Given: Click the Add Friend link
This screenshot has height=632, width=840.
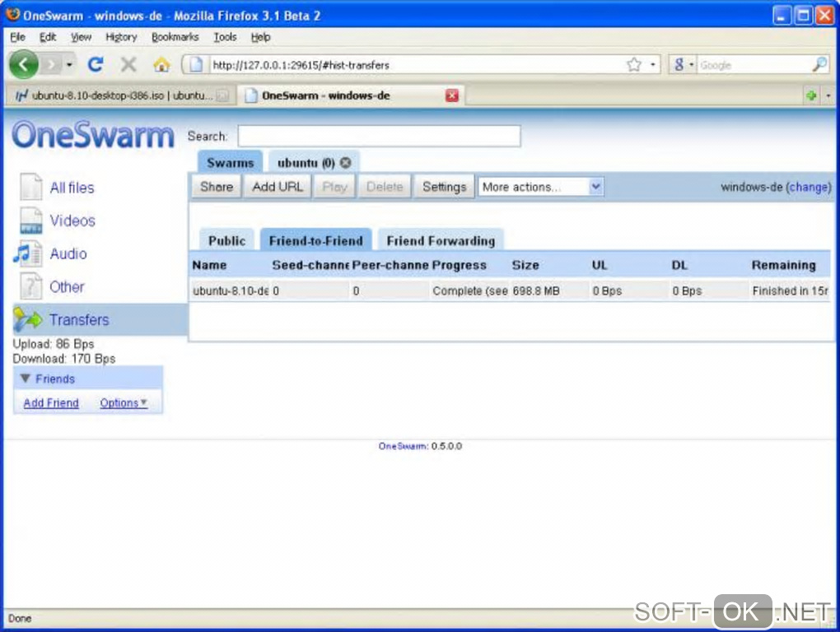Looking at the screenshot, I should coord(51,403).
